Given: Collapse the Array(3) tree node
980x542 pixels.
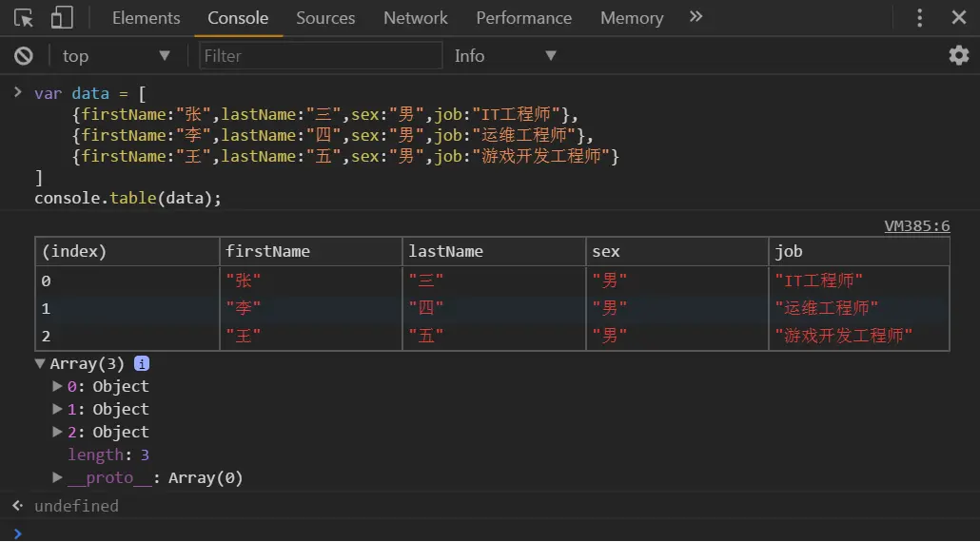Looking at the screenshot, I should tap(41, 363).
